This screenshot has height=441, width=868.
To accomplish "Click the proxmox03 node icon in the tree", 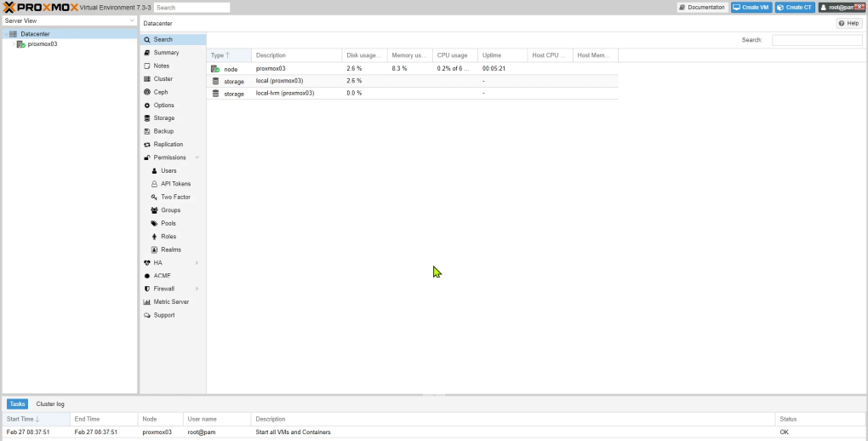I will (21, 44).
